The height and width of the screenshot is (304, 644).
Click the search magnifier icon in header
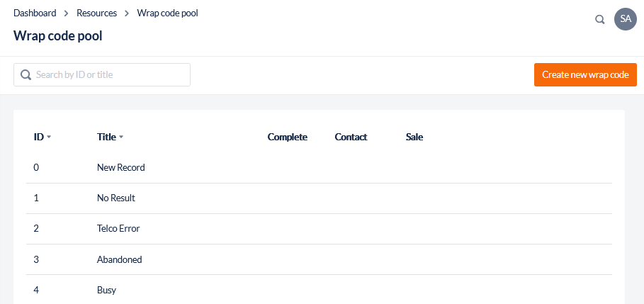[600, 20]
